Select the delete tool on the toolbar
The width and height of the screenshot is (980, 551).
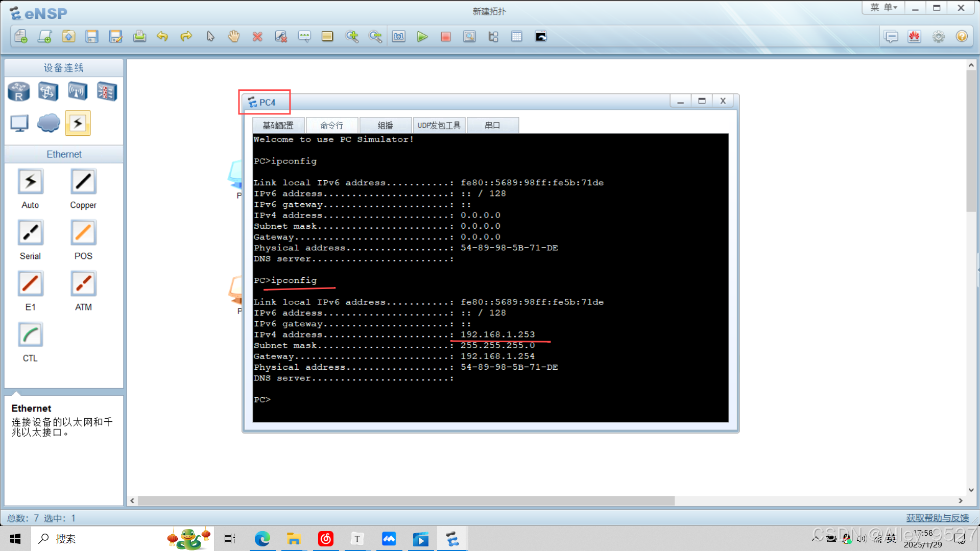pyautogui.click(x=257, y=36)
